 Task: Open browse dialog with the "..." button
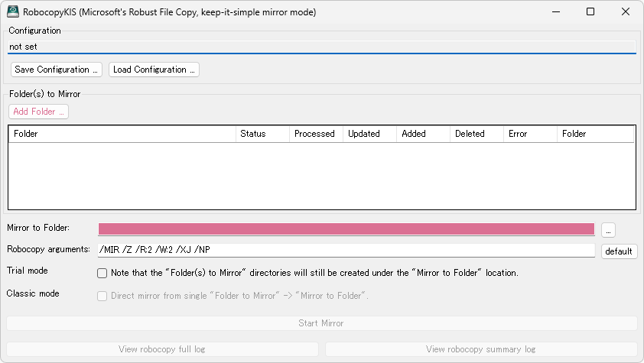[608, 229]
